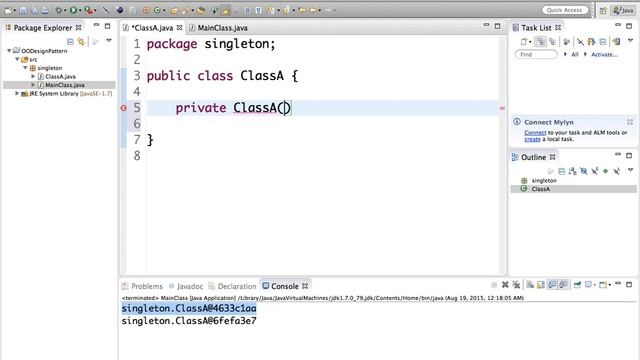Toggle Hide Static Members in Outline
Image resolution: width=640 pixels, height=360 pixels.
pos(595,171)
